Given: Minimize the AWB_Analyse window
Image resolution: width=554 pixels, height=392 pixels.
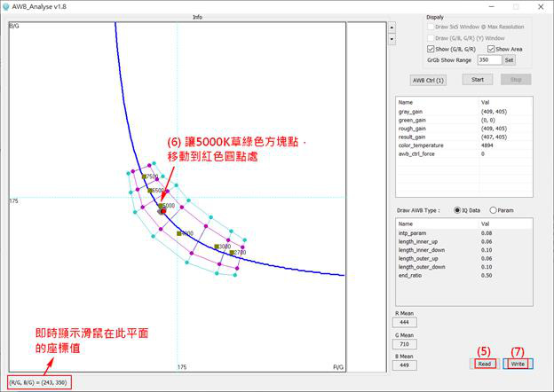Looking at the screenshot, I should (x=492, y=7).
